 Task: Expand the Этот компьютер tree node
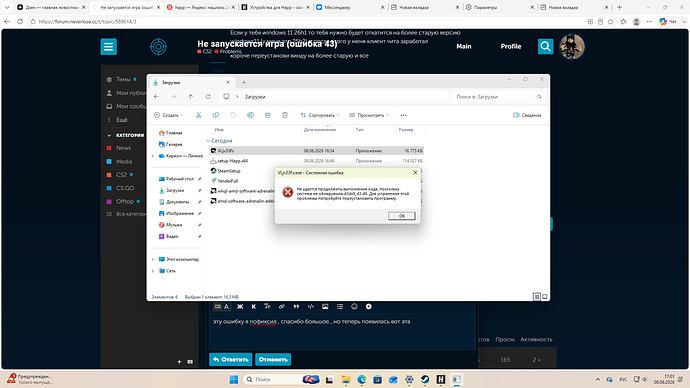[153, 259]
